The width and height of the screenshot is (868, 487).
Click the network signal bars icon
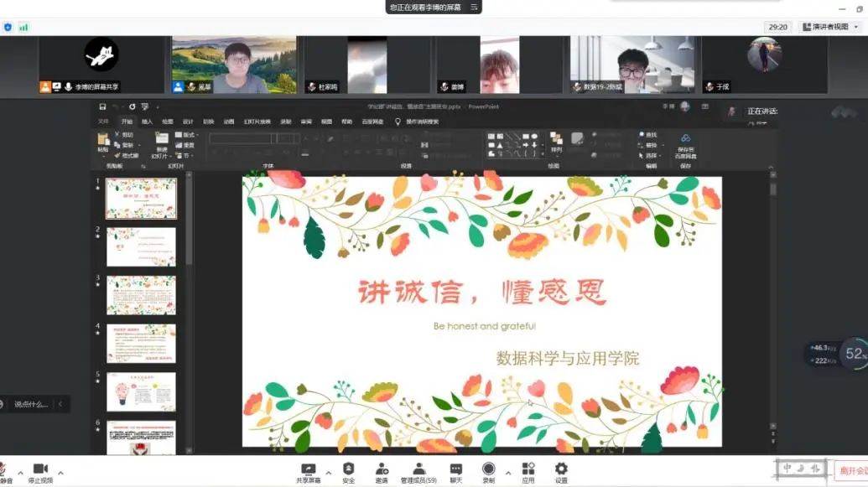tap(23, 27)
